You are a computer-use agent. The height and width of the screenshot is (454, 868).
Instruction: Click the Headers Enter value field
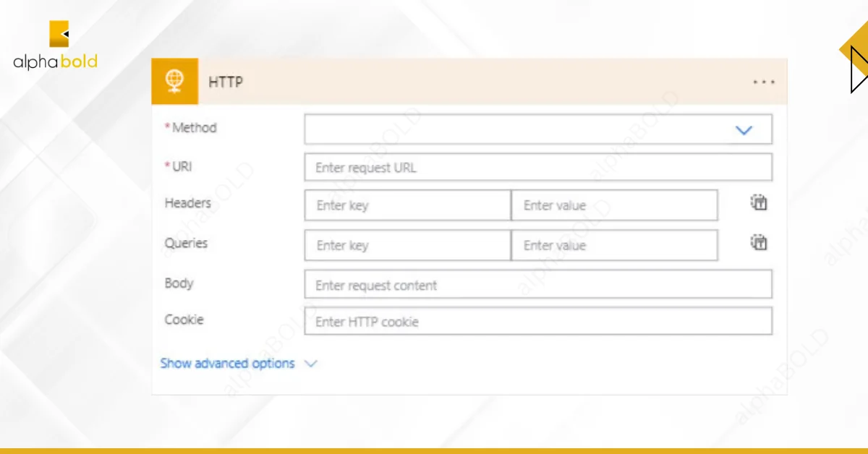[x=615, y=205]
